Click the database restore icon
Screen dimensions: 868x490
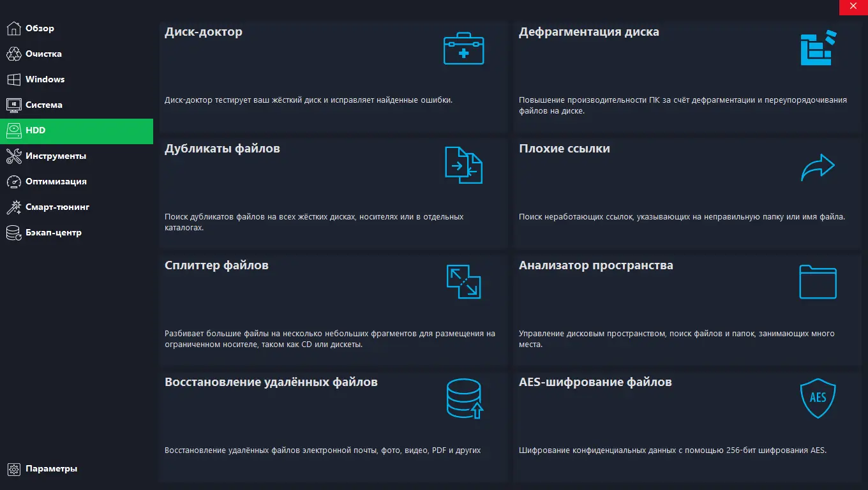coord(465,399)
